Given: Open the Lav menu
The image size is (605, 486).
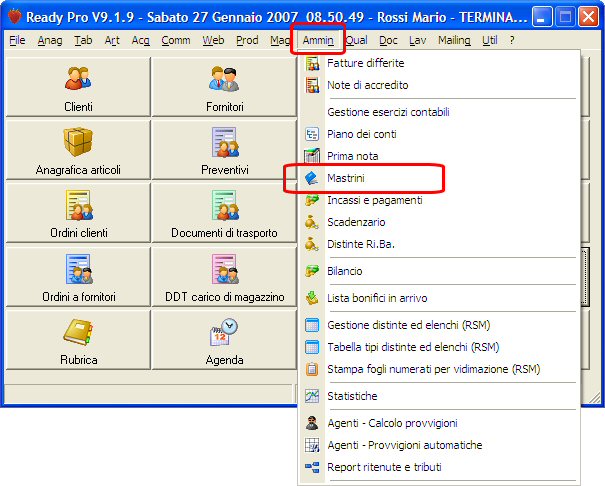Looking at the screenshot, I should coord(417,40).
